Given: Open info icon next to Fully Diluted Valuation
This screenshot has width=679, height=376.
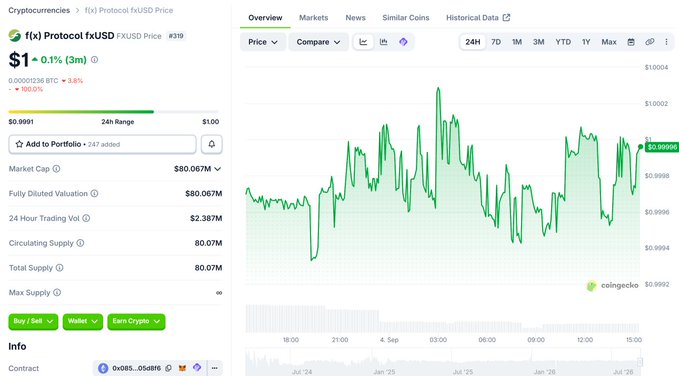Looking at the screenshot, I should [x=94, y=193].
